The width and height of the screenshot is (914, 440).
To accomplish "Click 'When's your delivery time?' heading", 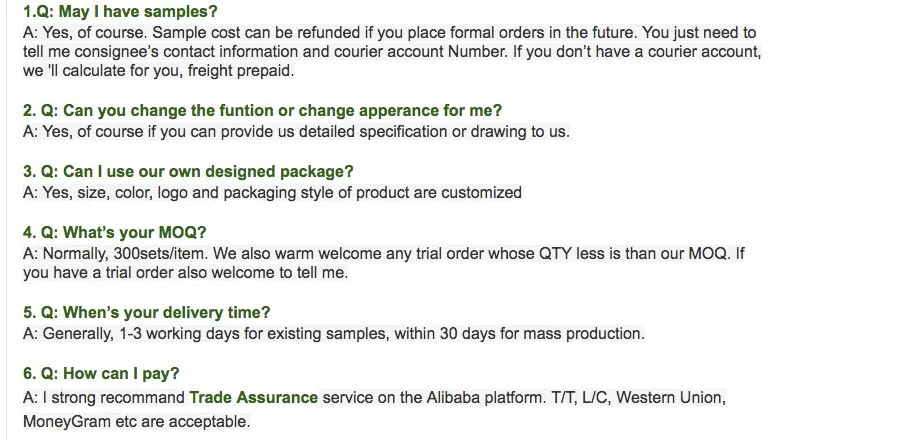I will pyautogui.click(x=147, y=312).
